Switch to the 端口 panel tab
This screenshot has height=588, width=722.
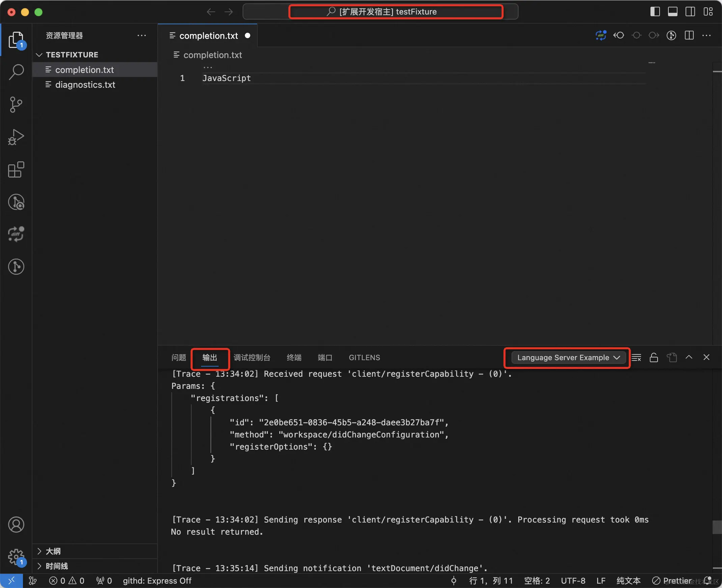(325, 357)
